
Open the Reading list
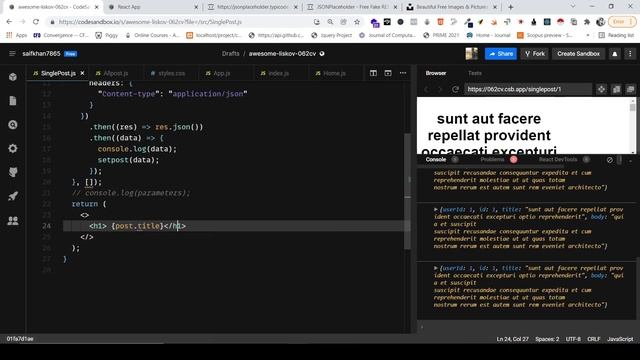(616, 36)
